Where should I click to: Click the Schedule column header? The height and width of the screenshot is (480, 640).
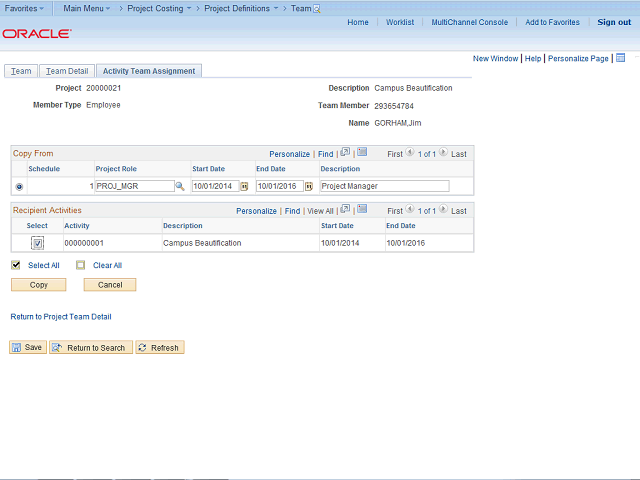coord(44,169)
